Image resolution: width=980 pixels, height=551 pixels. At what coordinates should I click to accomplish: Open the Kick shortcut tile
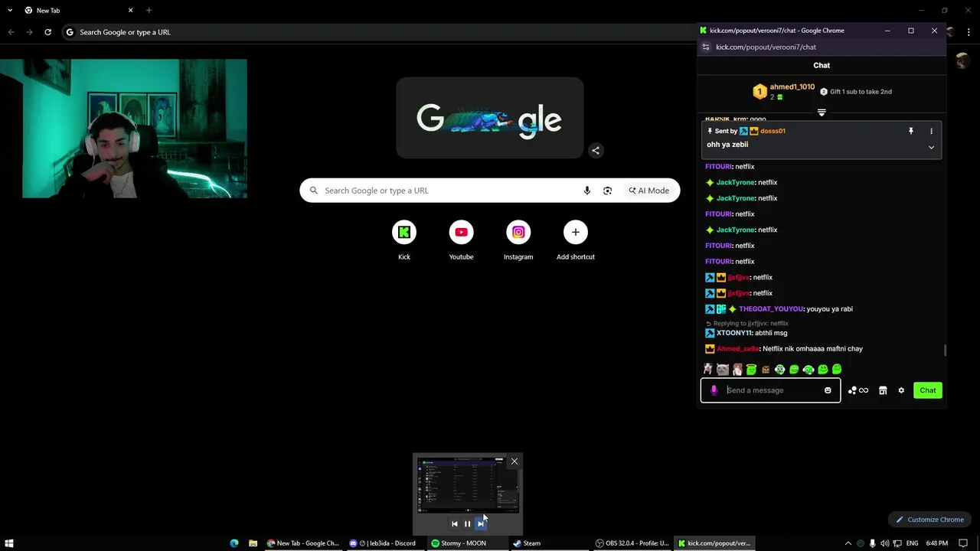404,240
